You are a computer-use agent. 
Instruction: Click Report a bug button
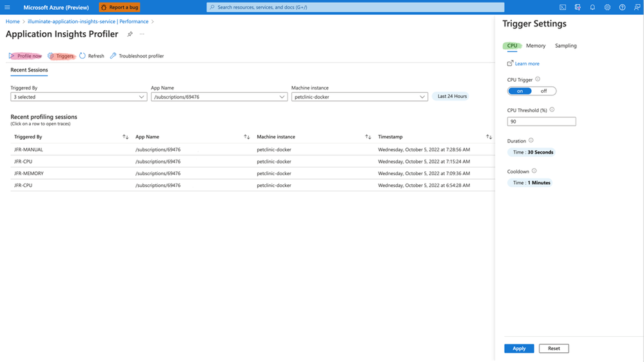119,7
